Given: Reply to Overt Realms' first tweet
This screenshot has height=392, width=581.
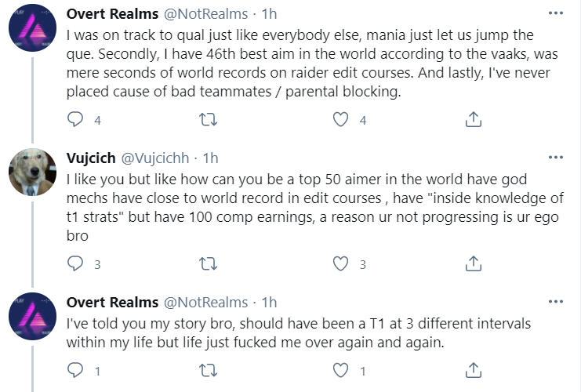Looking at the screenshot, I should [76, 120].
